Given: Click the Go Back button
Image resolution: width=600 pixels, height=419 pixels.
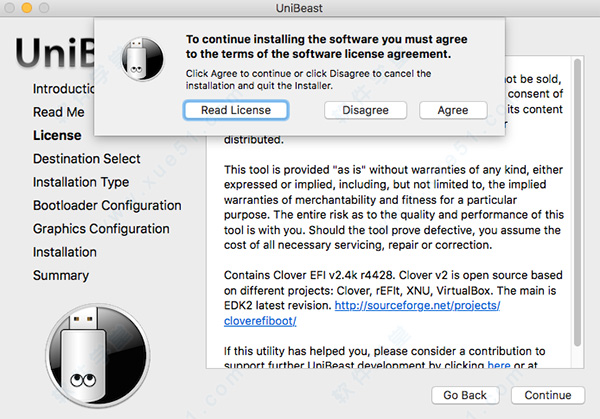Looking at the screenshot, I should click(x=465, y=395).
